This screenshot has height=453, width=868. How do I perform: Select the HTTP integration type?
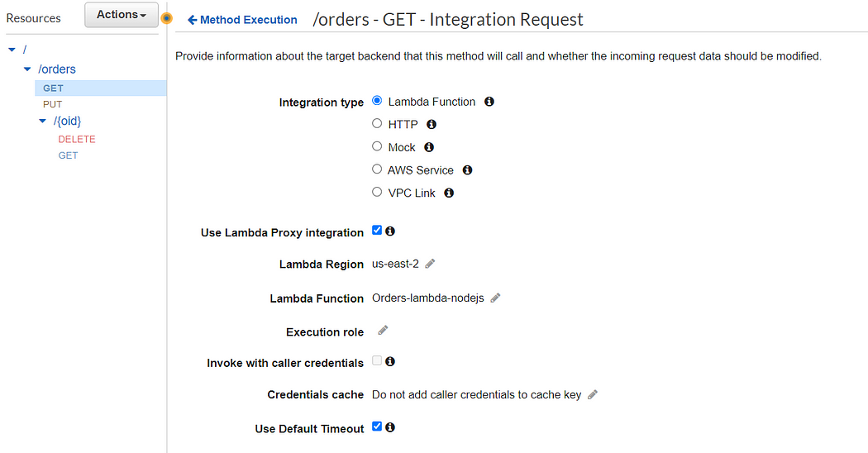[x=377, y=123]
